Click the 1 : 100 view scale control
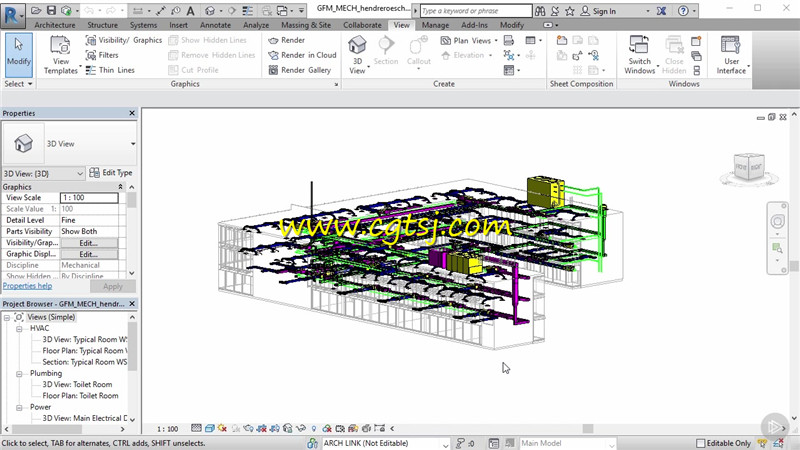Image resolution: width=800 pixels, height=450 pixels. tap(167, 429)
